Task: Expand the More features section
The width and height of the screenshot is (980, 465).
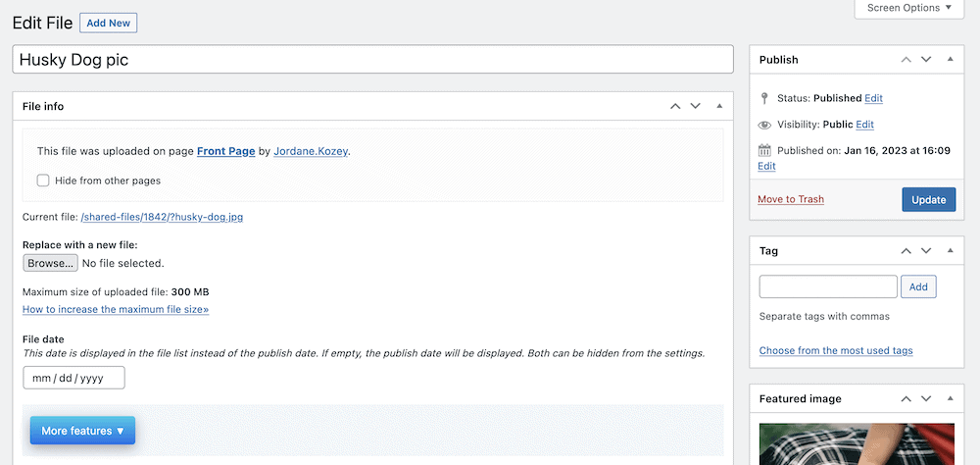Action: pyautogui.click(x=82, y=431)
